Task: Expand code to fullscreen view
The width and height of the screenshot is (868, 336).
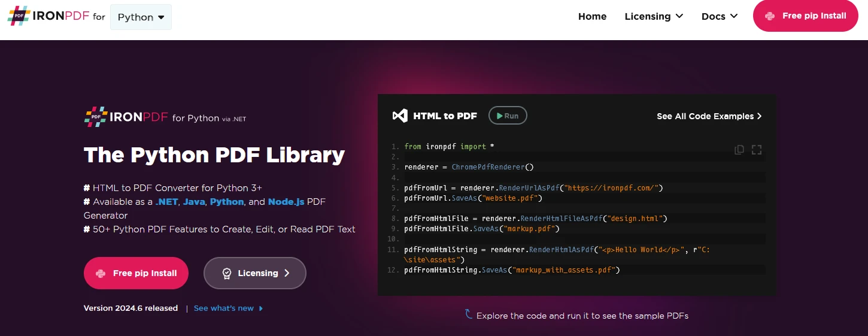Action: click(757, 150)
